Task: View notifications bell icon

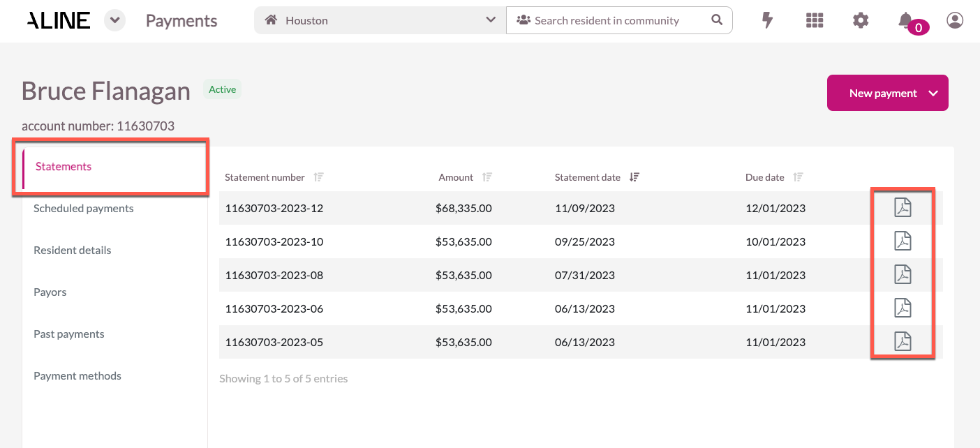Action: pos(905,20)
